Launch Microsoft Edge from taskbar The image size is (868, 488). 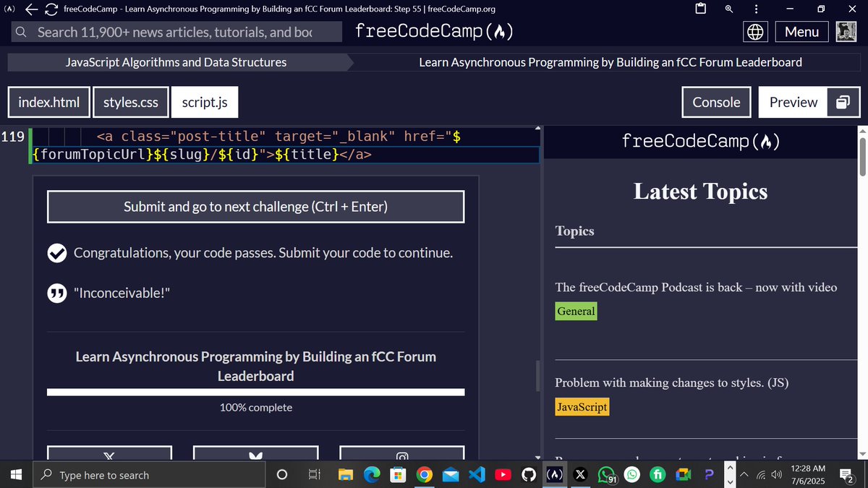tap(372, 475)
